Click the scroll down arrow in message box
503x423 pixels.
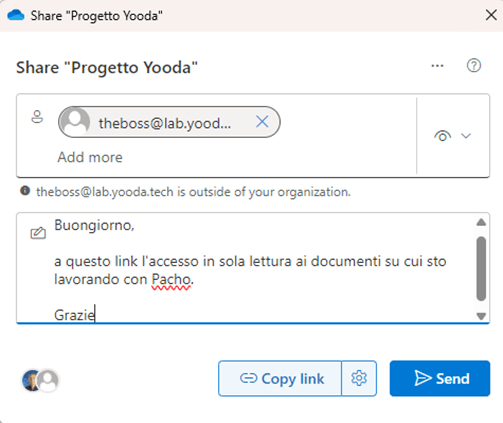(481, 316)
